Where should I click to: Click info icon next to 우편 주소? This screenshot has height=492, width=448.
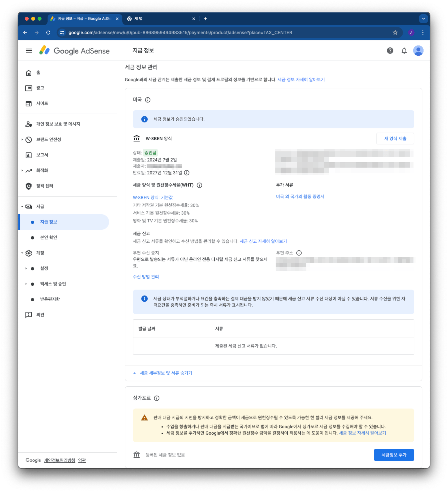[x=299, y=253]
